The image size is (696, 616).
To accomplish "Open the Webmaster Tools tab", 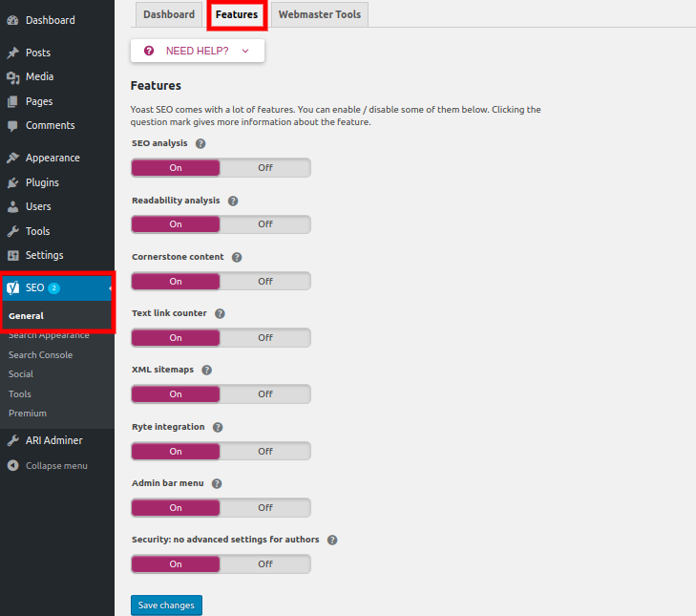I will pyautogui.click(x=320, y=14).
